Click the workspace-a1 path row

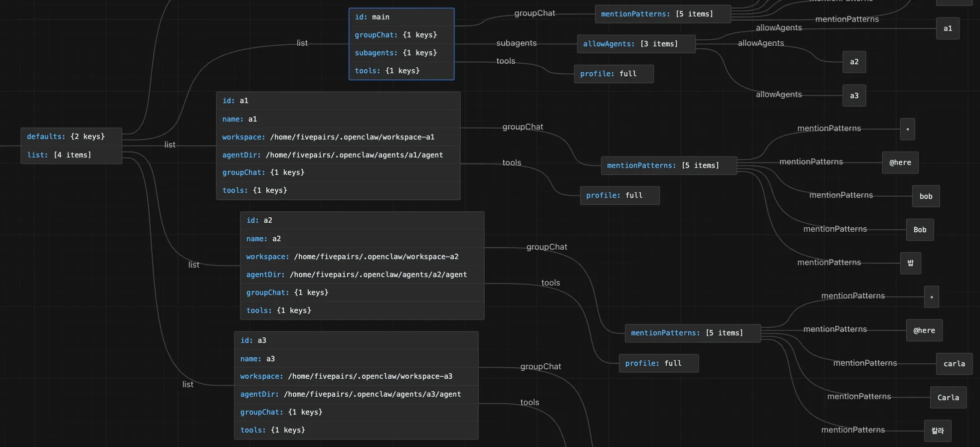(338, 137)
